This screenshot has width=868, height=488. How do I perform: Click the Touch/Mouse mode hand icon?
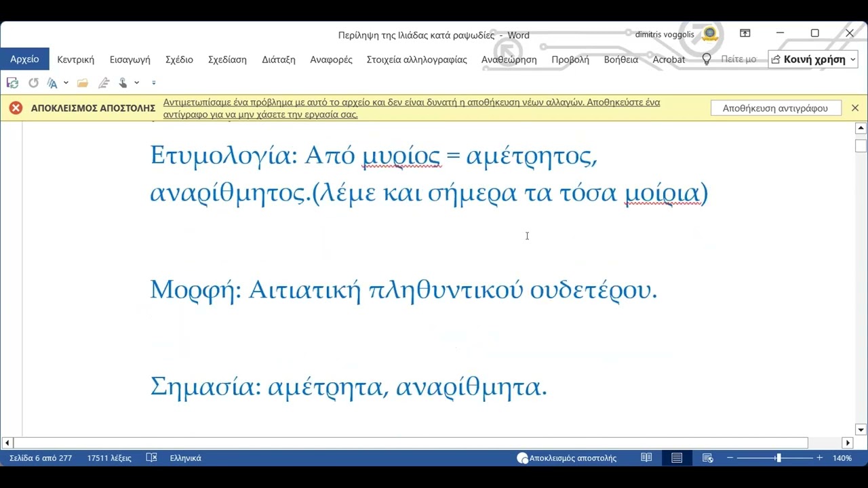[123, 83]
